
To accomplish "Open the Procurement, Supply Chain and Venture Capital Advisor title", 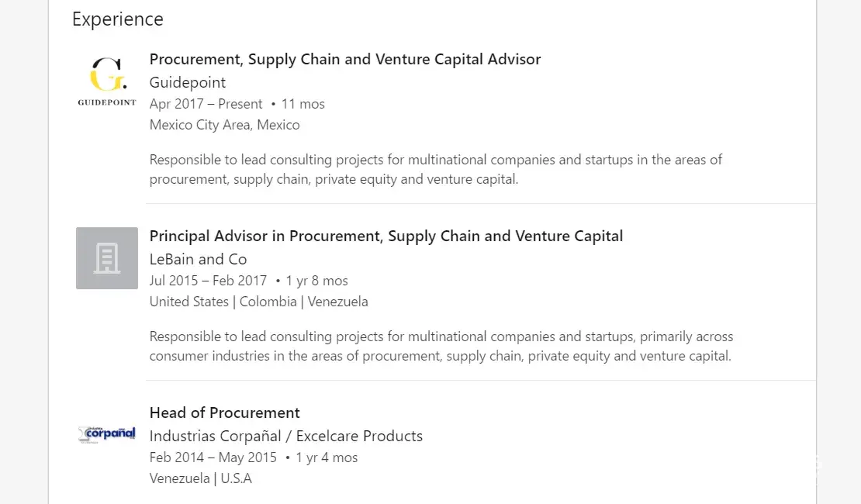I will [x=345, y=60].
